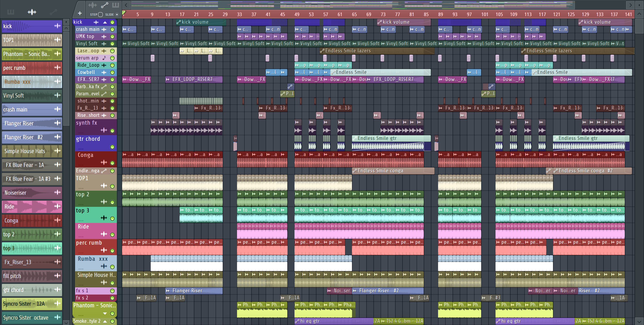Click waveform icon on top 2 track

pyautogui.click(x=104, y=202)
